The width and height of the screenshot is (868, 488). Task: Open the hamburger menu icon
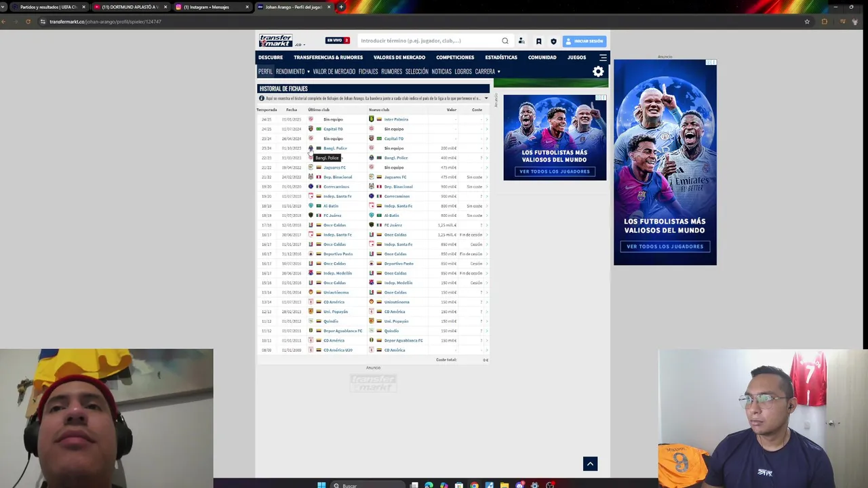603,58
